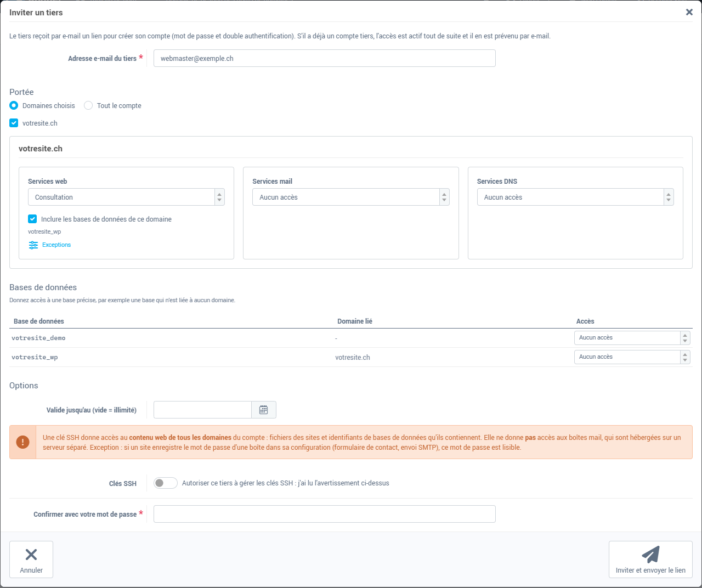The image size is (702, 588).
Task: Click the Accès column header
Action: (x=585, y=321)
